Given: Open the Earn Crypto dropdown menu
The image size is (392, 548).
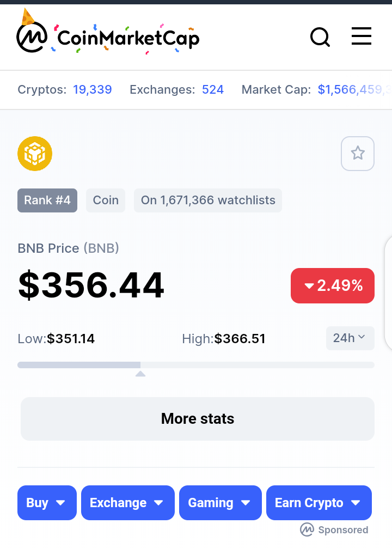Looking at the screenshot, I should tap(318, 503).
